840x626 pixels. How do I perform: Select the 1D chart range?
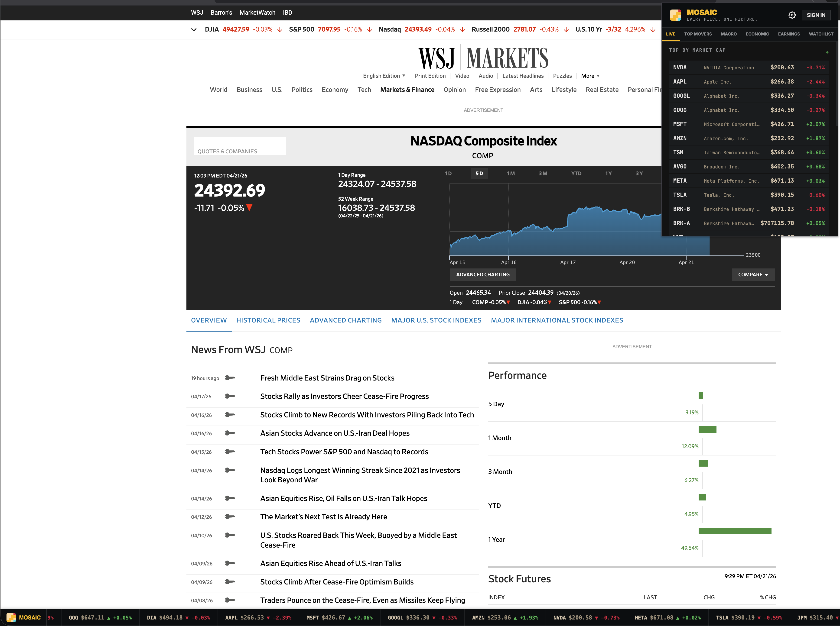(x=448, y=174)
